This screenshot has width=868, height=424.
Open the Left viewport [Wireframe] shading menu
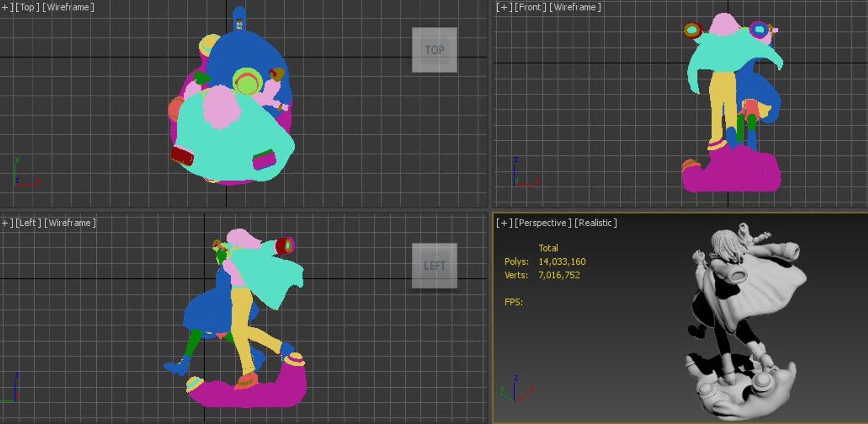[x=70, y=223]
